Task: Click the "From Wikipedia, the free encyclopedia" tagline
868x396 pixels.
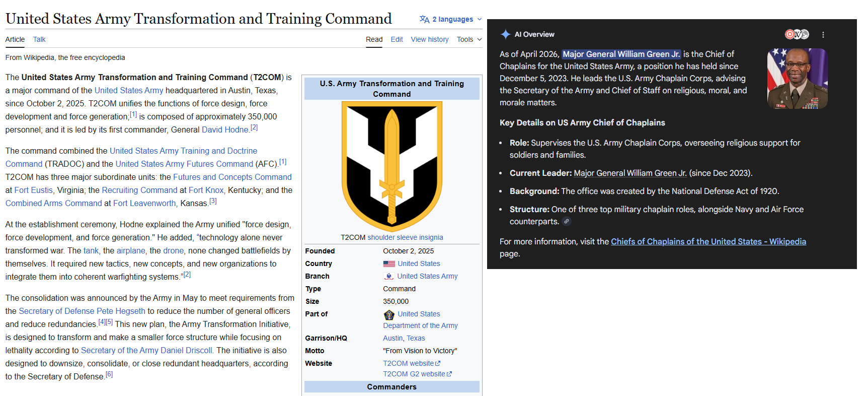Action: pos(65,57)
